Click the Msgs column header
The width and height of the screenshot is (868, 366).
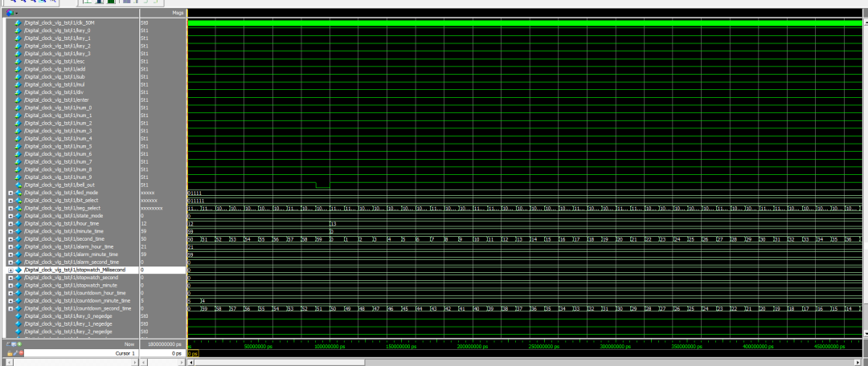[x=178, y=14]
